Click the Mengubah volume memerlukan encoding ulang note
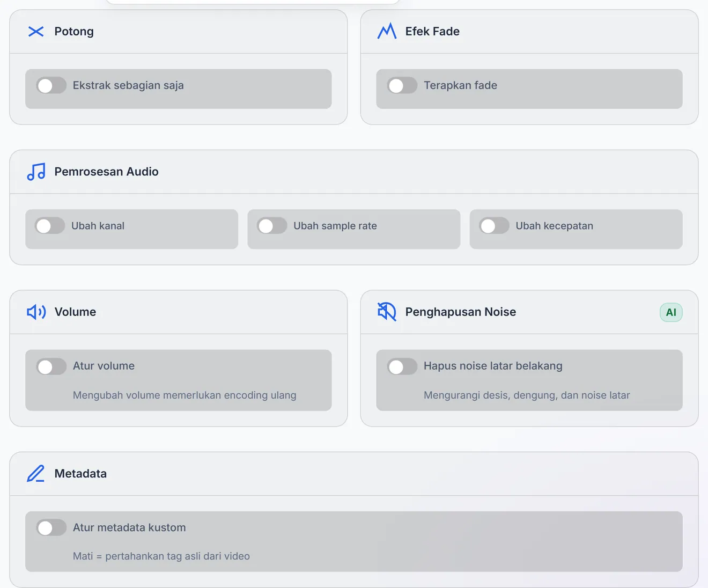 coord(185,395)
